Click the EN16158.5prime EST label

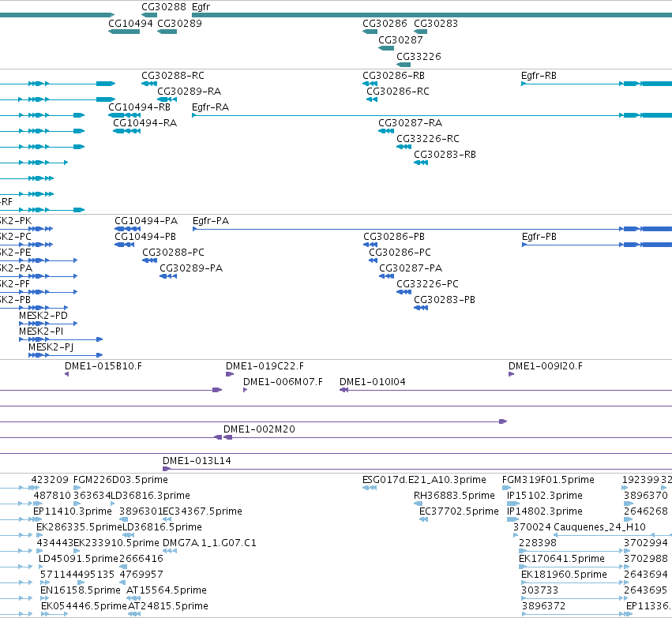pyautogui.click(x=81, y=590)
